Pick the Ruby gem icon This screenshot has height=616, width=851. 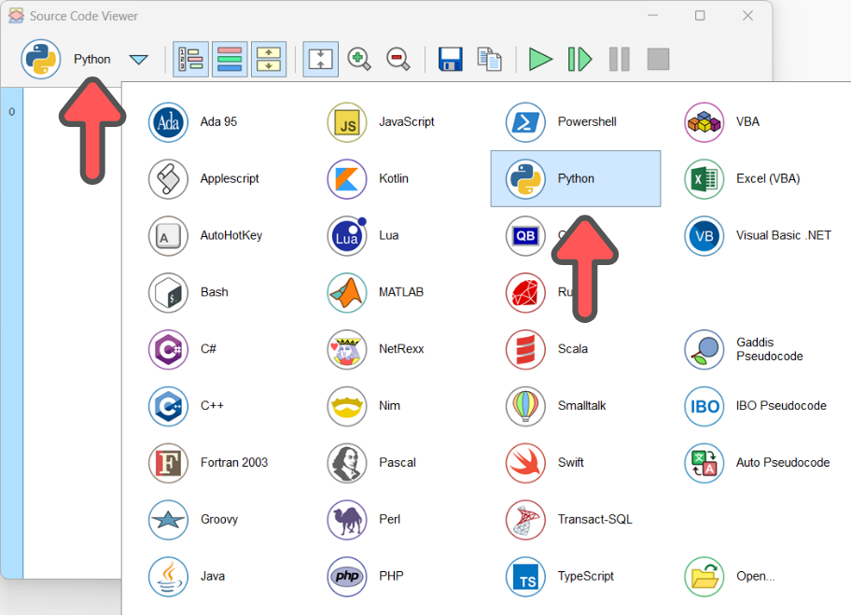point(525,292)
